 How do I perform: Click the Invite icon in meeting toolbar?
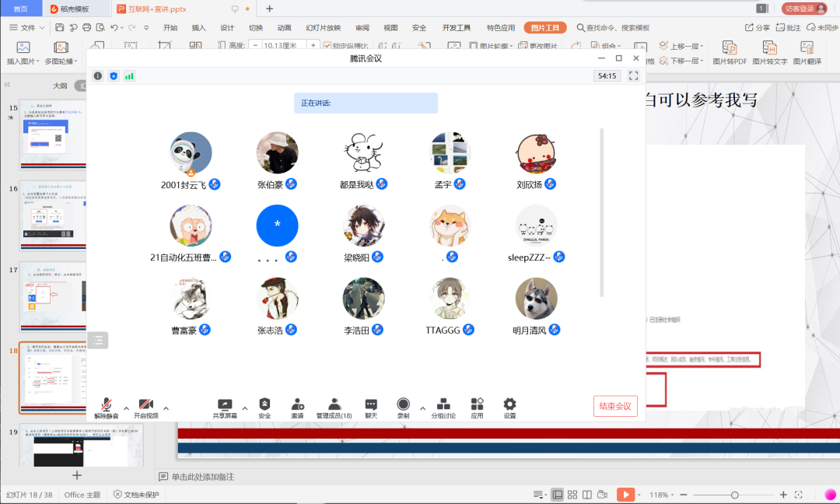[x=297, y=408]
